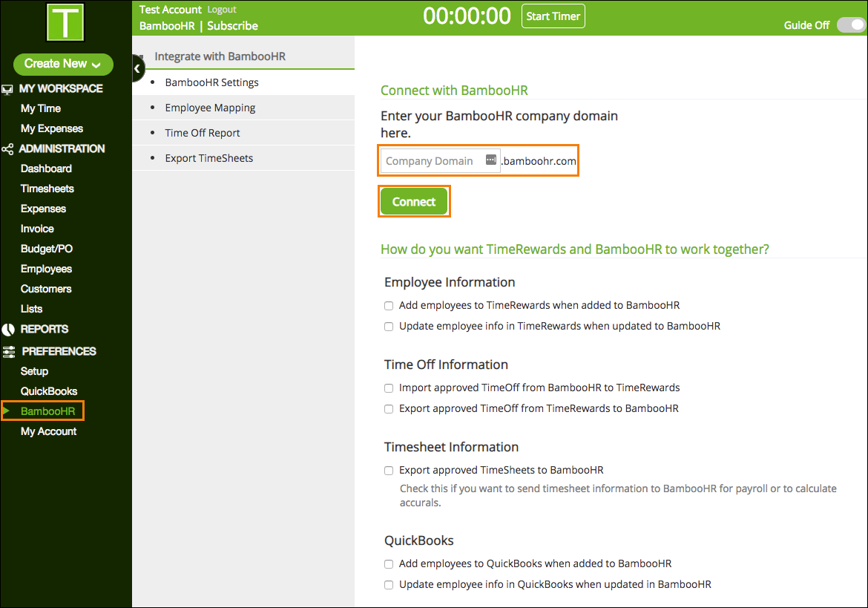868x608 pixels.
Task: Enable Import approved TimeOff from BambooHR
Action: 389,388
